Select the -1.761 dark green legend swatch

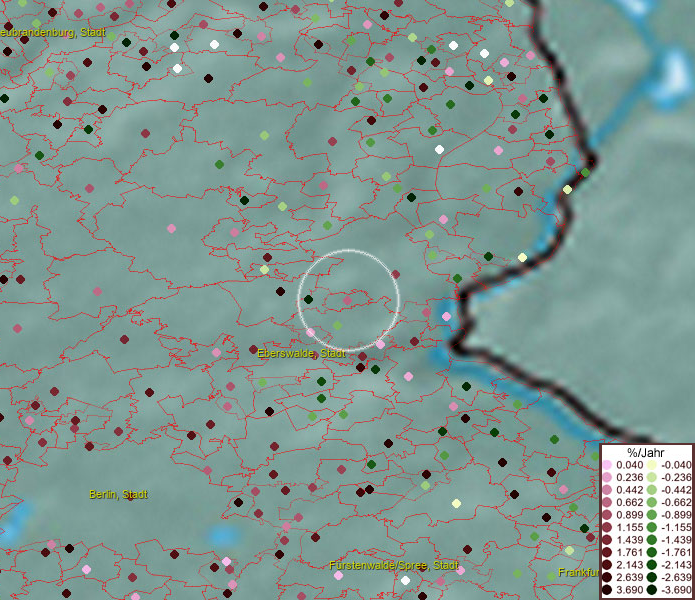click(652, 553)
